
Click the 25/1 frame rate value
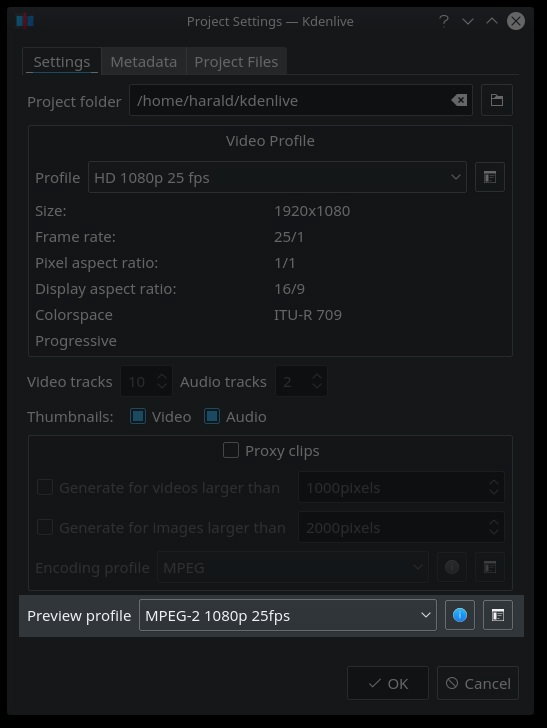tap(289, 237)
